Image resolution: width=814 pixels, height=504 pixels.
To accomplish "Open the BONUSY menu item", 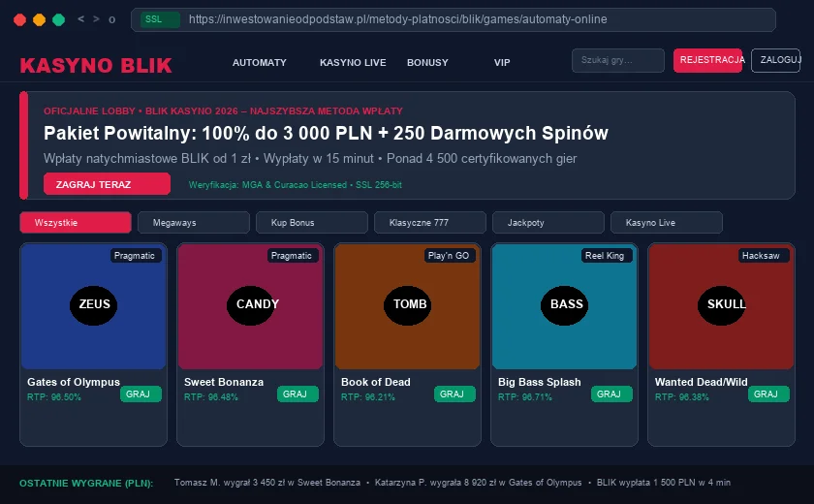I will (x=427, y=62).
